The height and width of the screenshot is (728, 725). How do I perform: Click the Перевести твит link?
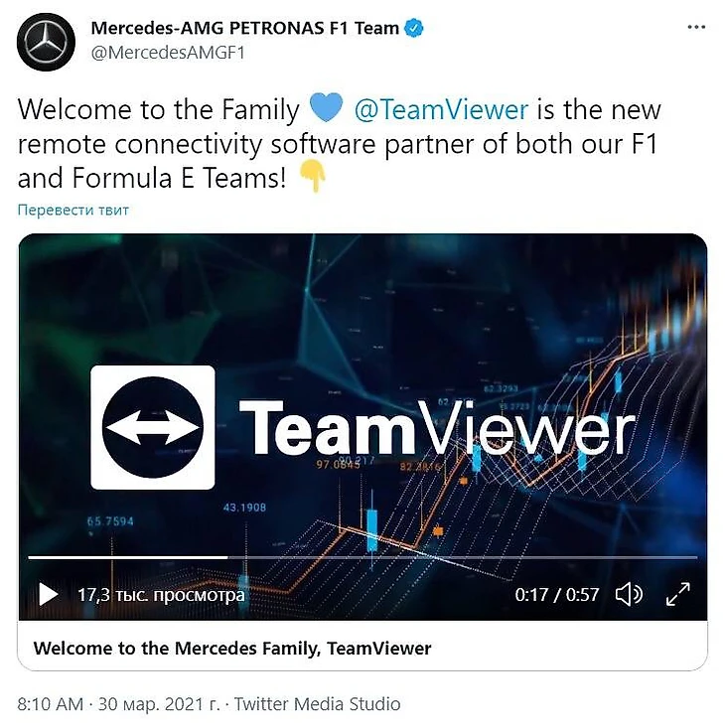click(73, 210)
